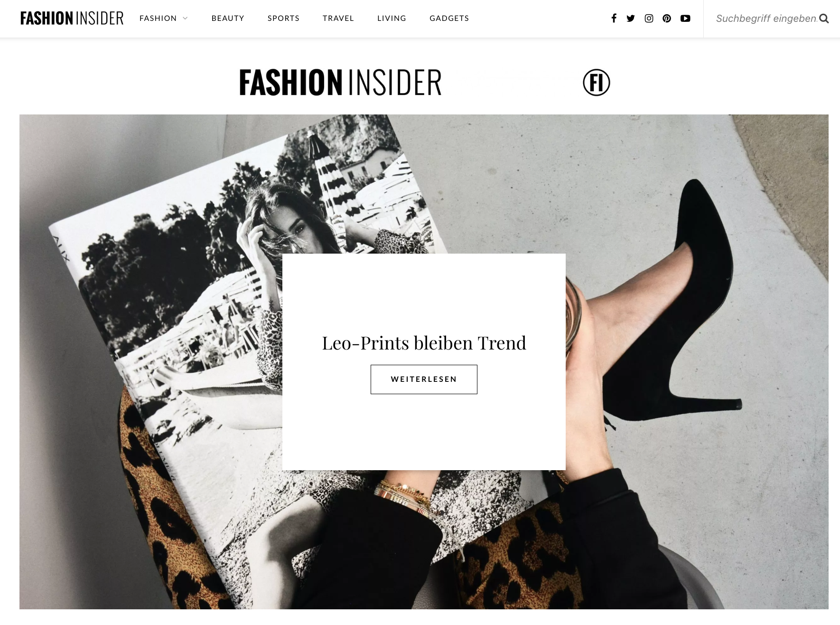840x625 pixels.
Task: Click the search magnifier icon
Action: coord(824,19)
